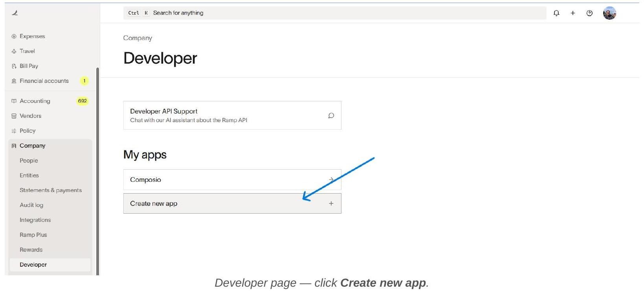This screenshot has width=644, height=291.
Task: Go to Vendors page
Action: point(30,116)
